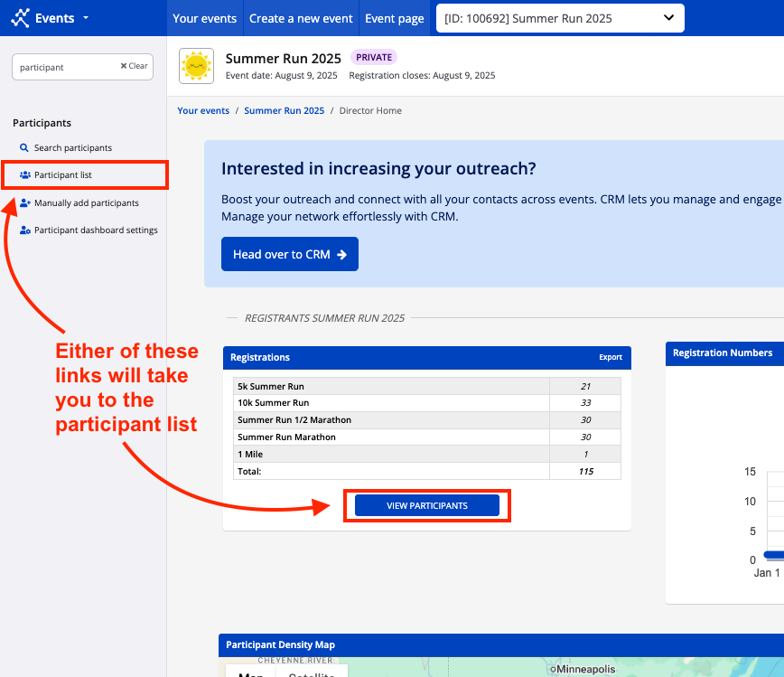Click the Participant list people icon
This screenshot has height=677, width=784.
coord(25,175)
